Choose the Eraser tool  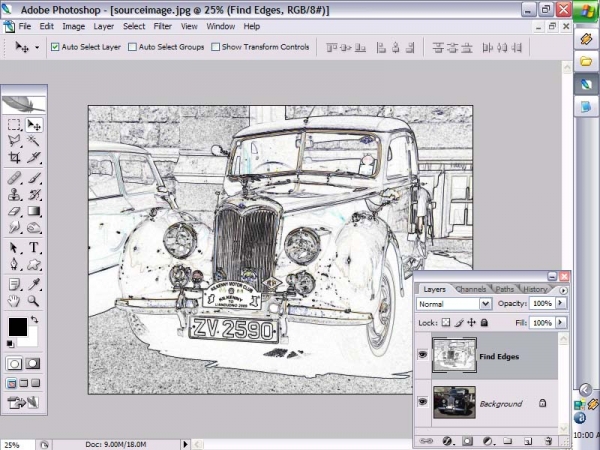click(x=14, y=211)
